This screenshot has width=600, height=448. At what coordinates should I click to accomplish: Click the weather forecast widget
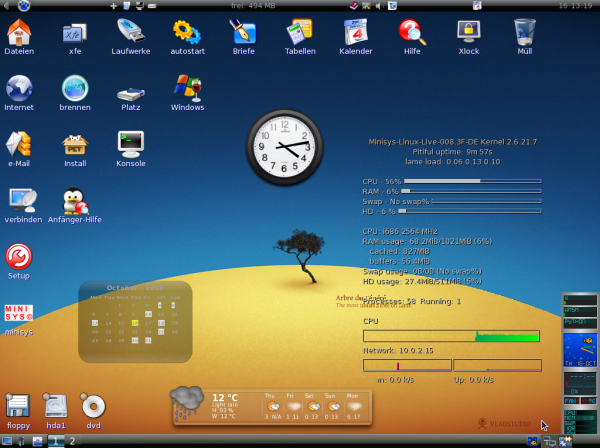pos(270,406)
